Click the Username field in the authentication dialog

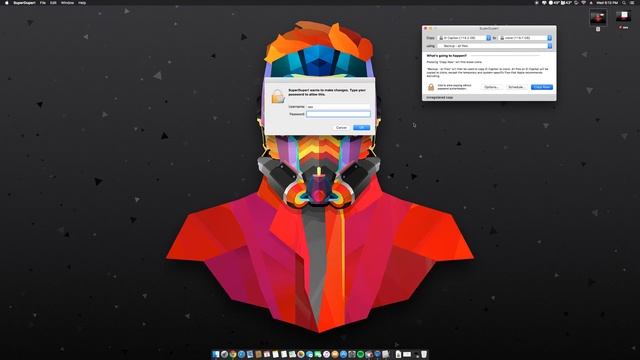pos(338,107)
